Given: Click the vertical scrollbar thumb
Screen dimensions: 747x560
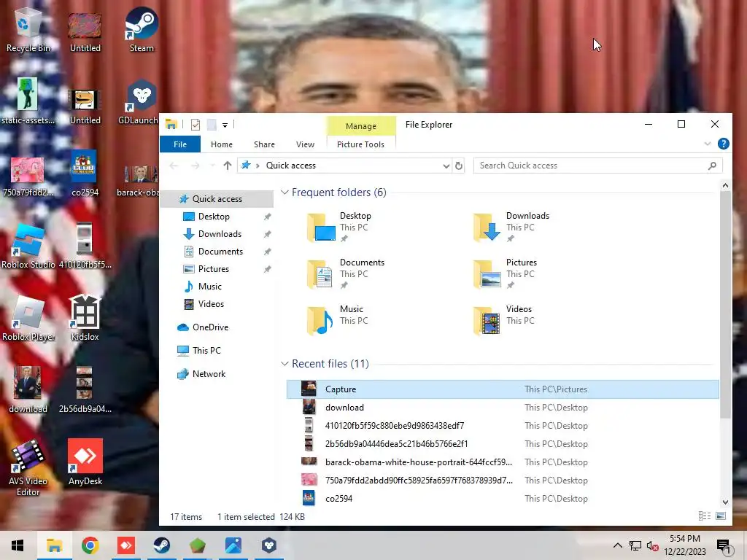Looking at the screenshot, I should click(725, 305).
